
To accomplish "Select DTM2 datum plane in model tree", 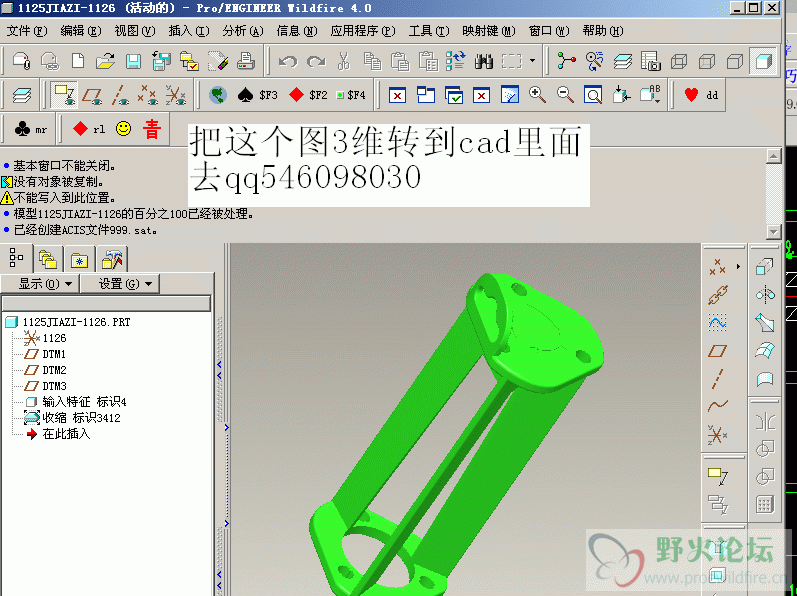I will click(45, 370).
